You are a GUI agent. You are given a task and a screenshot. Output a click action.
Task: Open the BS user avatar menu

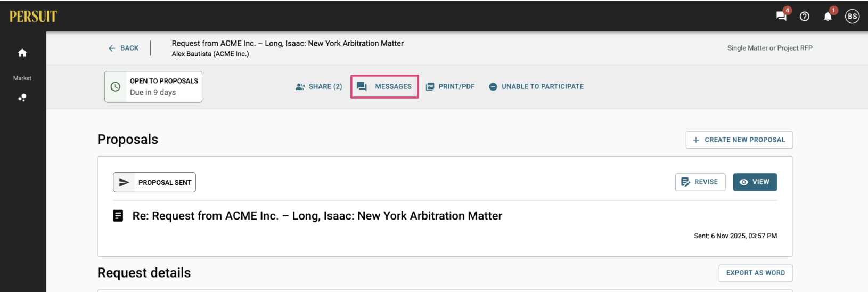[x=853, y=17]
